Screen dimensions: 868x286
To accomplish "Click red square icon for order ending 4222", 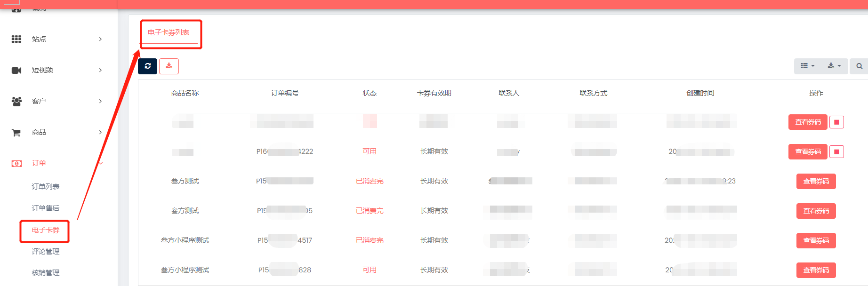I will coord(836,152).
